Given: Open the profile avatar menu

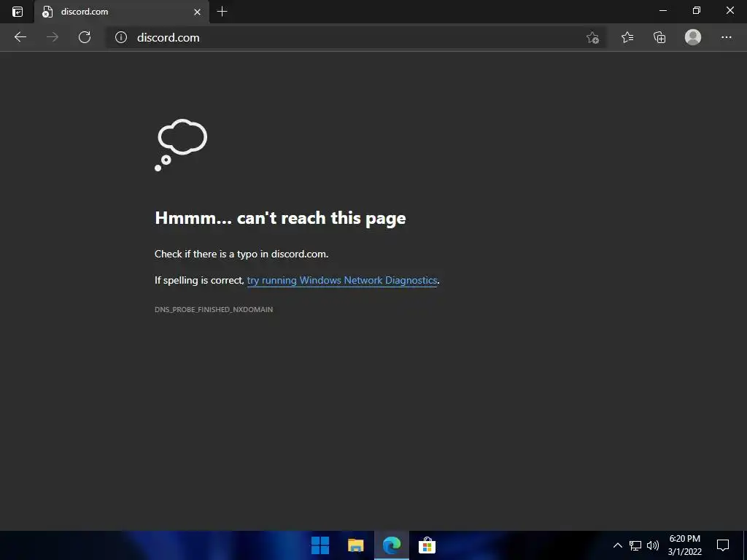Looking at the screenshot, I should click(x=693, y=37).
